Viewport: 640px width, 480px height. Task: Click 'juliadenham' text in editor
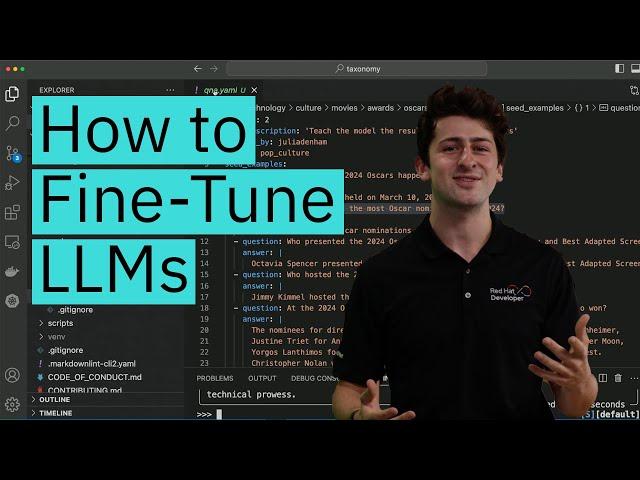click(302, 142)
